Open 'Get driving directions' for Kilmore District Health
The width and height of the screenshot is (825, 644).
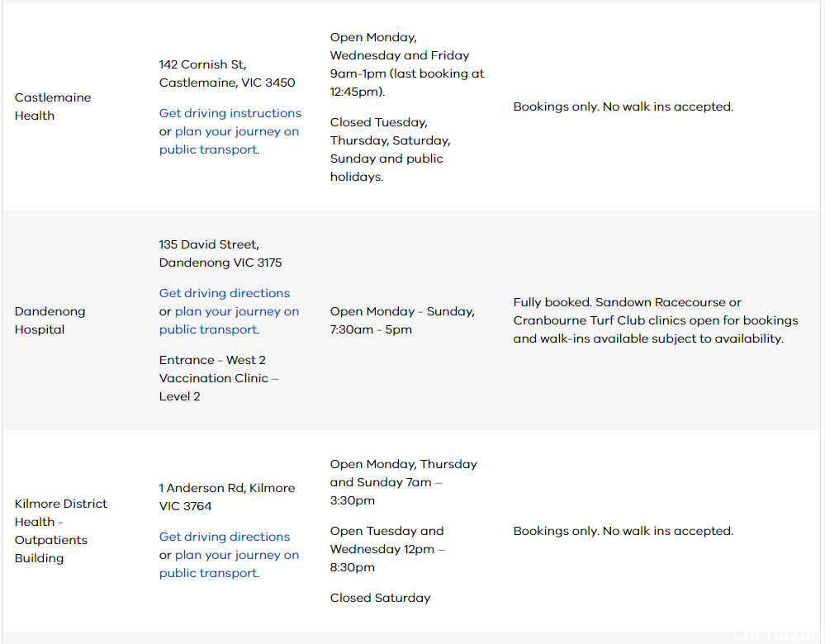coord(224,537)
